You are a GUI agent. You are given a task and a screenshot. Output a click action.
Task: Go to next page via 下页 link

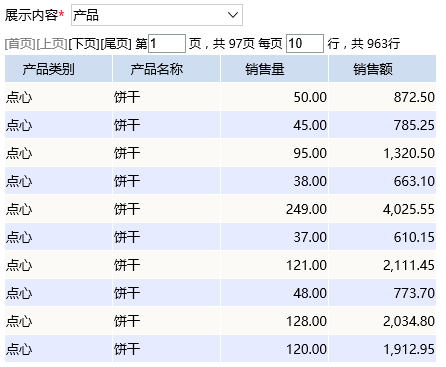[x=84, y=44]
